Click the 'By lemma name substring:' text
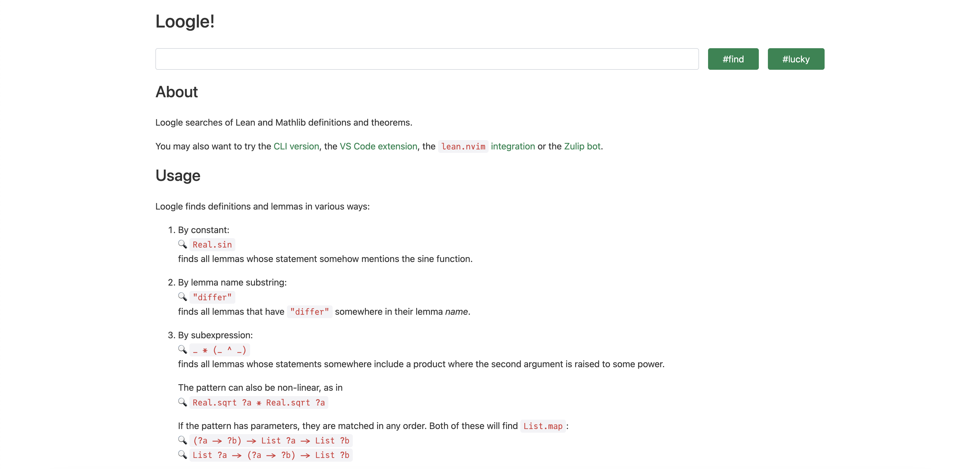 click(233, 283)
